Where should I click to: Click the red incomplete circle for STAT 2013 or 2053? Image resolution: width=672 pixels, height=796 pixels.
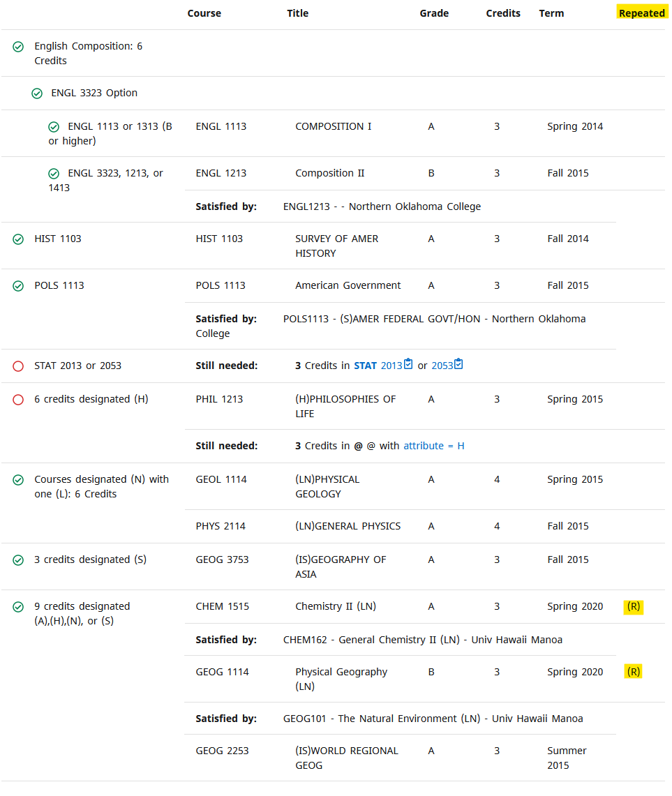(x=18, y=366)
